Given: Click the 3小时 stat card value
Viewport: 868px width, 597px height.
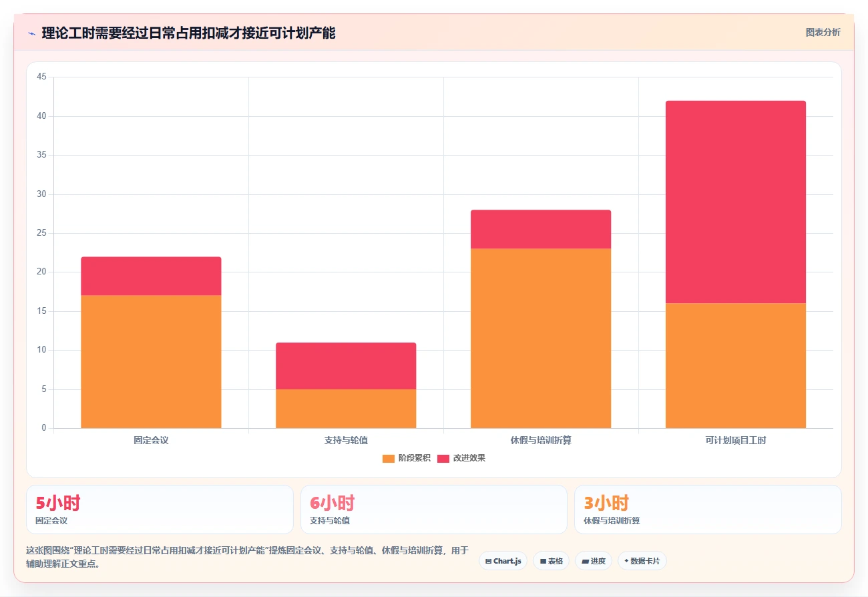Looking at the screenshot, I should 606,504.
